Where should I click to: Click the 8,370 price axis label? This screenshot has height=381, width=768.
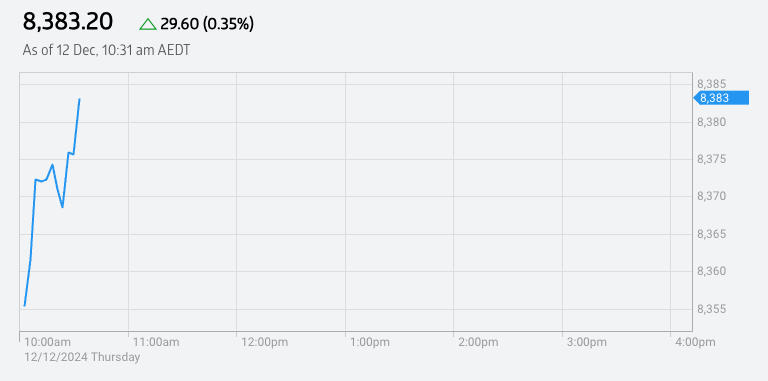point(712,196)
